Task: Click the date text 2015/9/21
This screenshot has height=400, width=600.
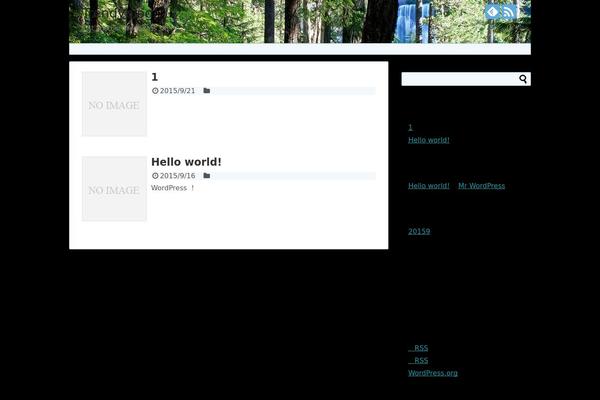Action: coord(177,91)
